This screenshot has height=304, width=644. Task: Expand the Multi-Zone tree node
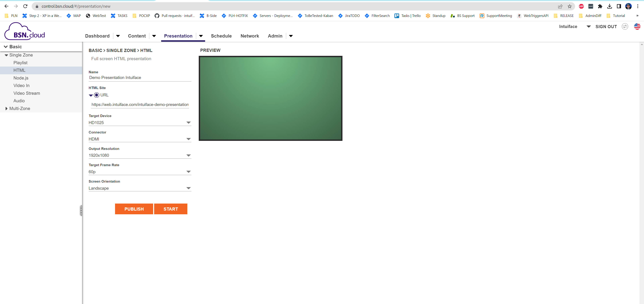pos(6,108)
